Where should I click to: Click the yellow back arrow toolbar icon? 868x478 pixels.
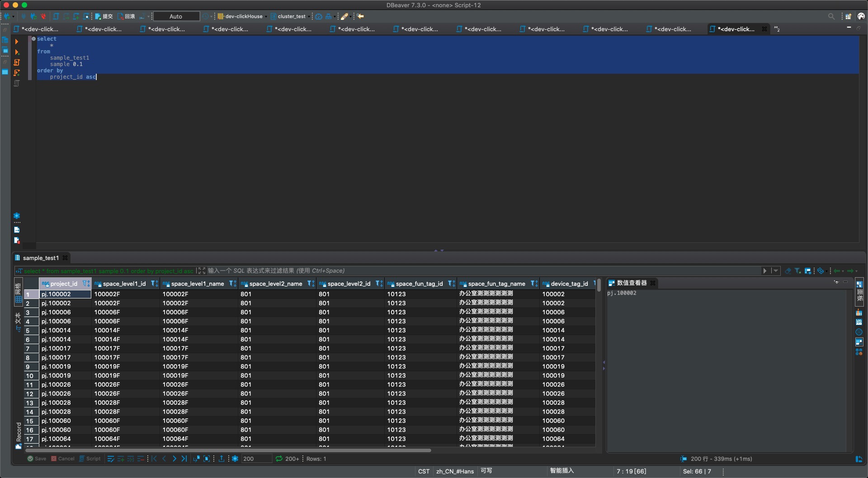coord(360,16)
